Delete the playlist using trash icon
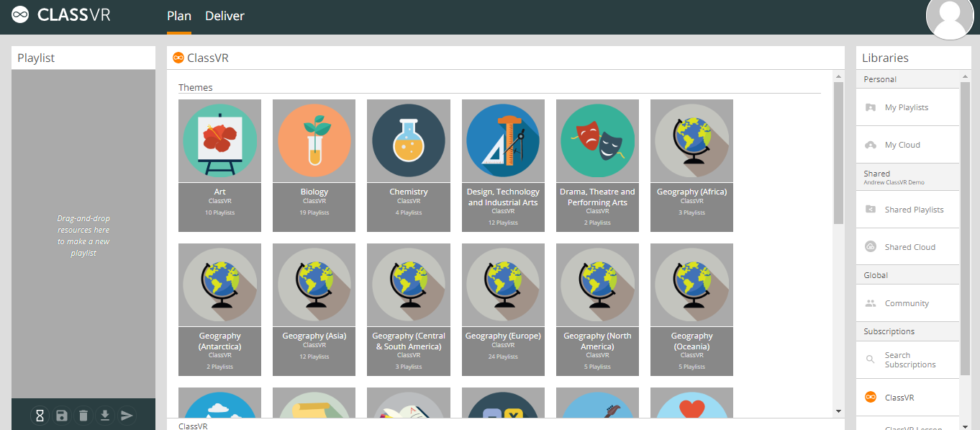Image resolution: width=980 pixels, height=430 pixels. (x=83, y=416)
